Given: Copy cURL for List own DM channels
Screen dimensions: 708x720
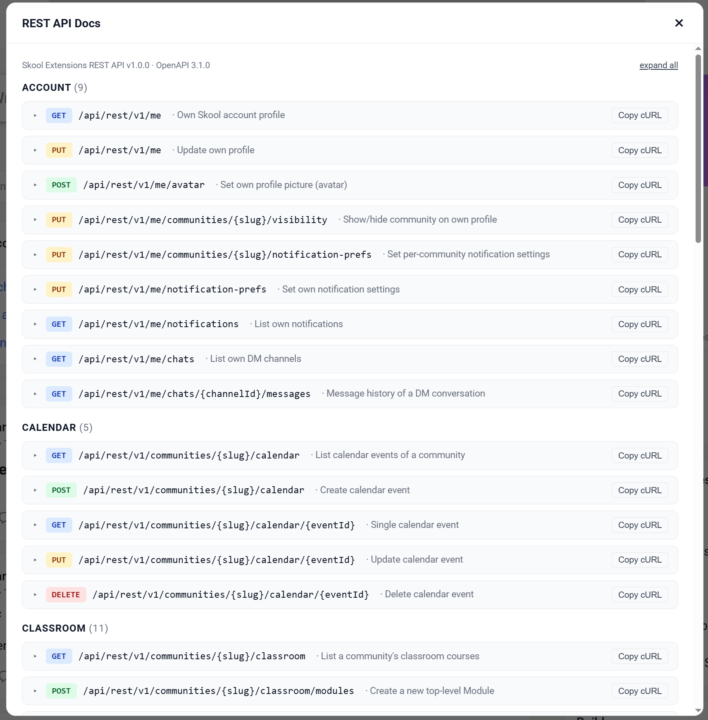Looking at the screenshot, I should (x=640, y=359).
